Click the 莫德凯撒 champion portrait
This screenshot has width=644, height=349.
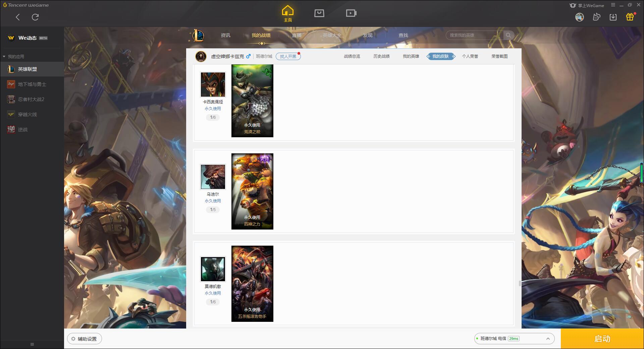(213, 269)
